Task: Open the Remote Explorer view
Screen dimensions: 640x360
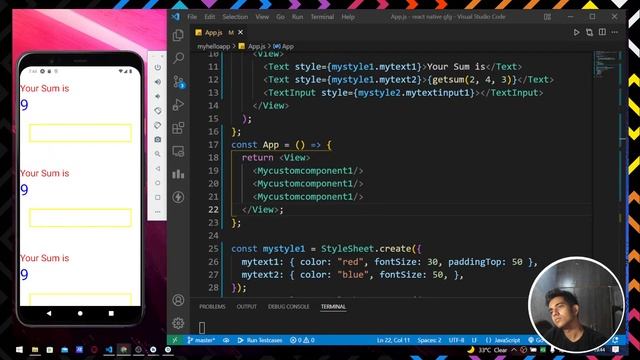Action: tap(178, 151)
